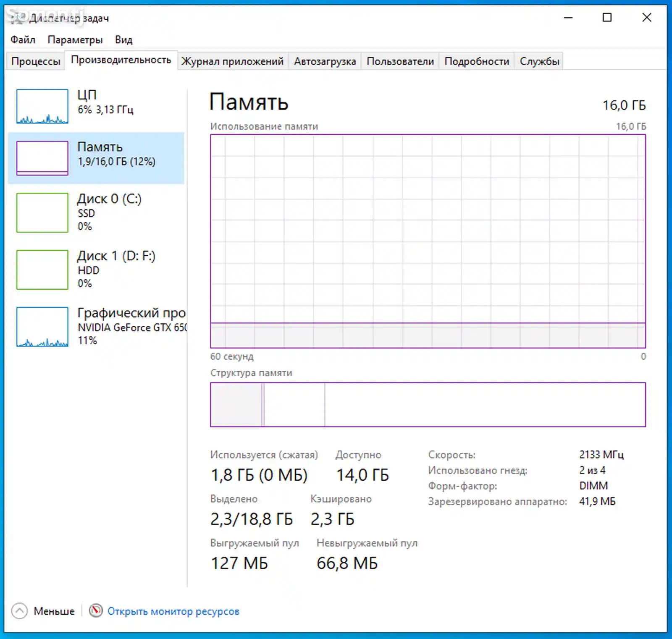The height and width of the screenshot is (639, 672).
Task: Click the Память sidebar label
Action: [x=100, y=147]
